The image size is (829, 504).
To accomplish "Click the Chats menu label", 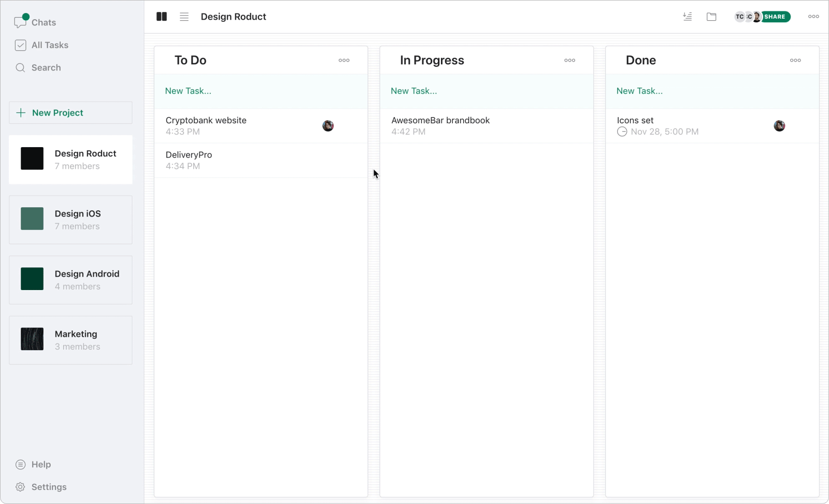I will point(44,22).
